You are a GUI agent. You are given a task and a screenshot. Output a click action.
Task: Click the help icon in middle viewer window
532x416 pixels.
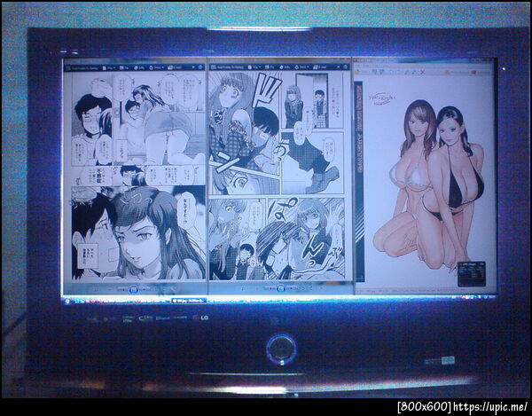pos(346,67)
